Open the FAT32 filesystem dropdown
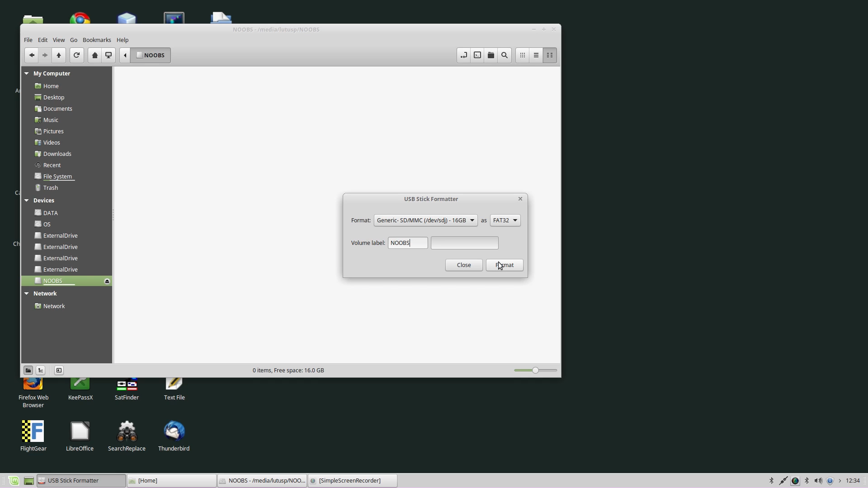 tap(505, 220)
